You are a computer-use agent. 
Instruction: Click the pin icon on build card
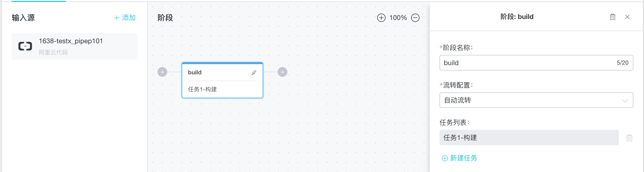(x=254, y=73)
